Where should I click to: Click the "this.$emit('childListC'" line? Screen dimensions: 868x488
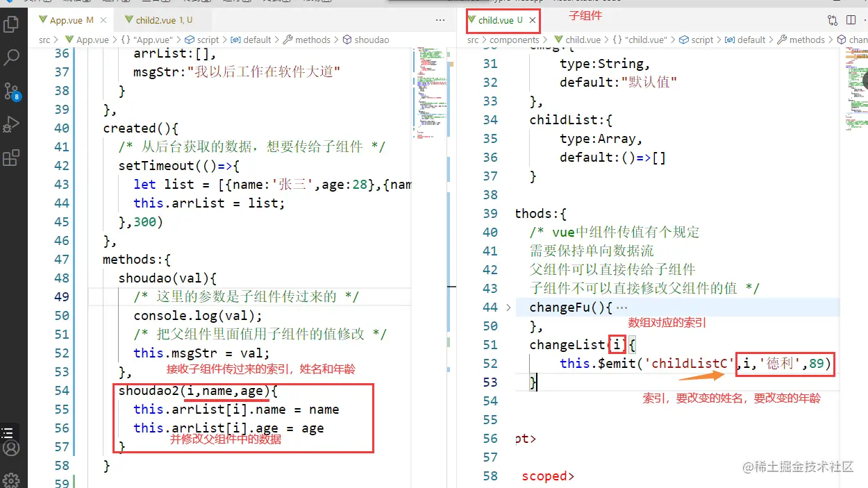click(696, 363)
